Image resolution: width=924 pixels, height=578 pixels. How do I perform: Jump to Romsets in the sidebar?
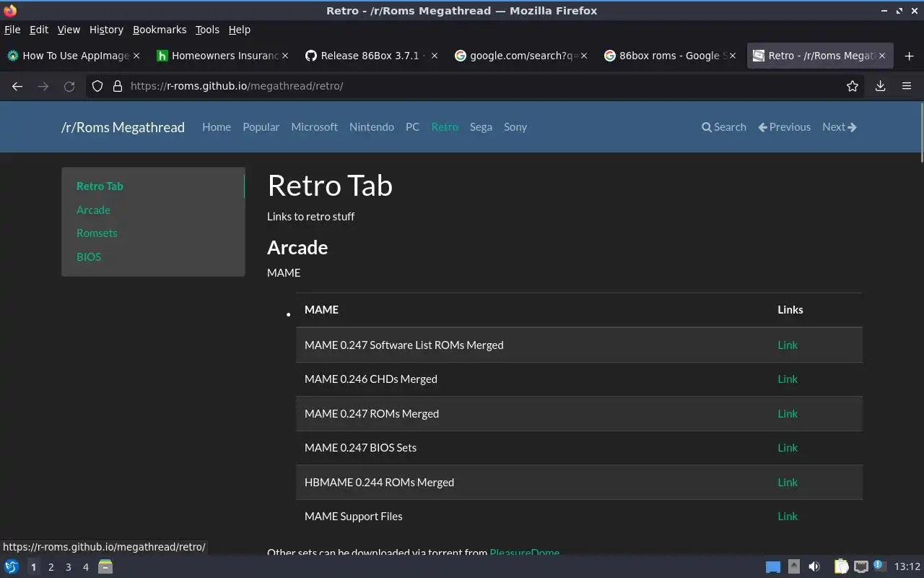pos(97,233)
